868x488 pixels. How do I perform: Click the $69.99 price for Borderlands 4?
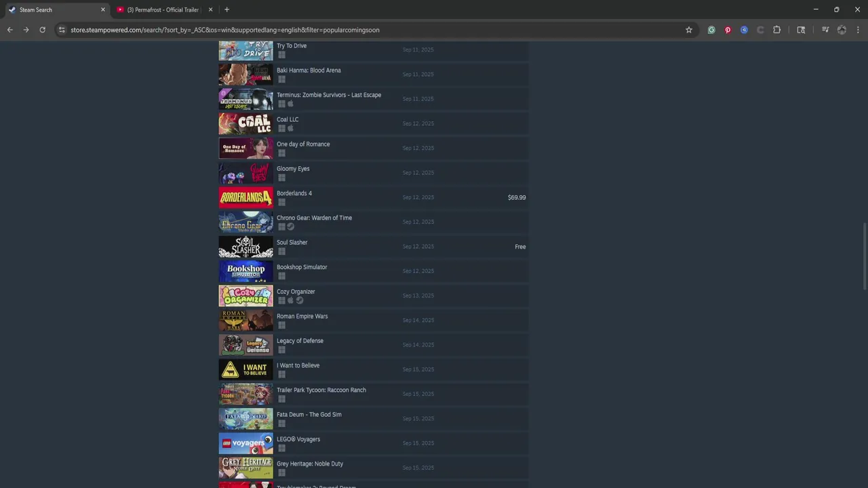click(x=517, y=198)
